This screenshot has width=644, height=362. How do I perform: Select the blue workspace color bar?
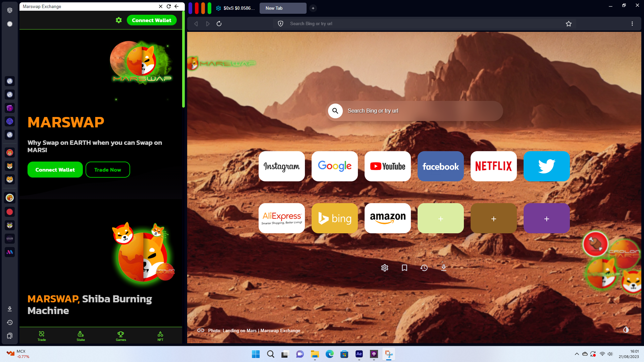(191, 8)
